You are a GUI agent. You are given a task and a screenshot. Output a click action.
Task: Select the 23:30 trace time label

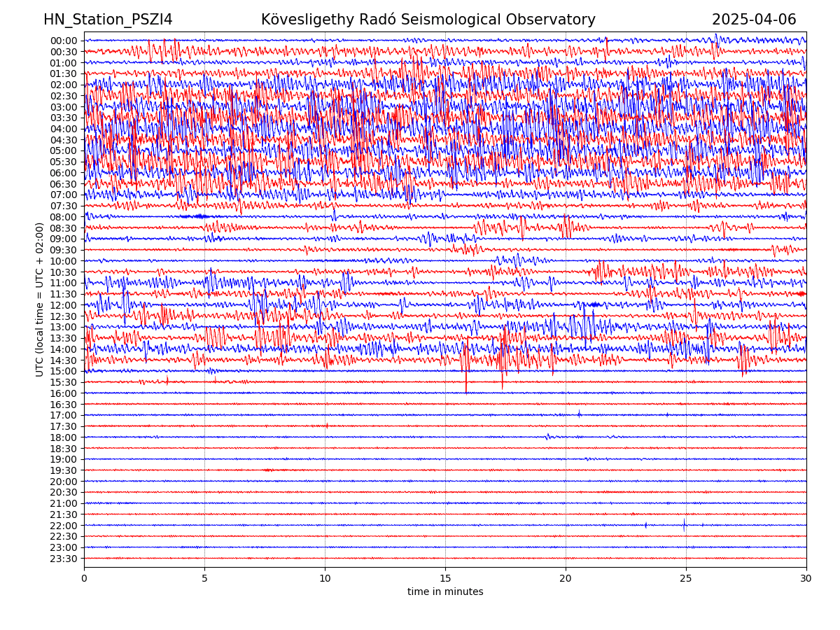pos(64,559)
